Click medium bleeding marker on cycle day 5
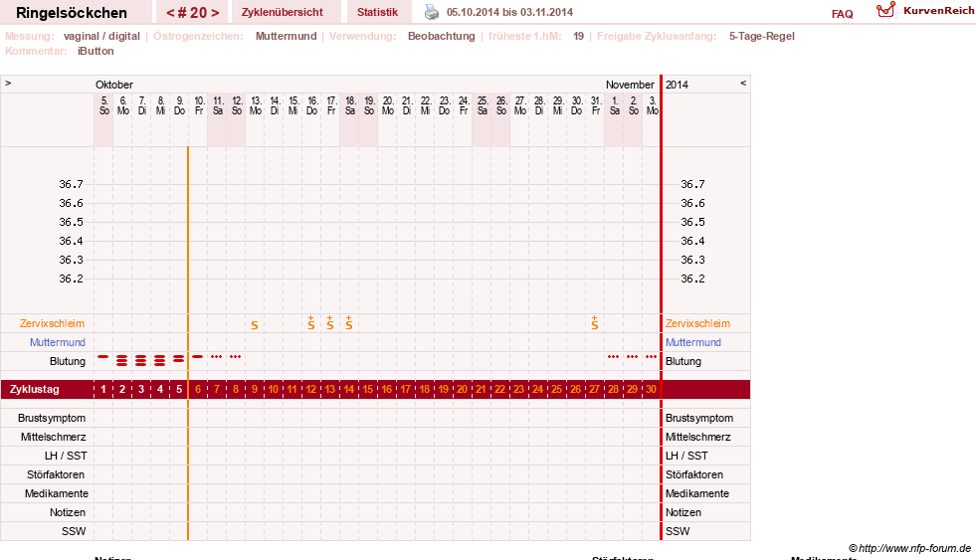Screen dimensions: 976x560 [179, 358]
